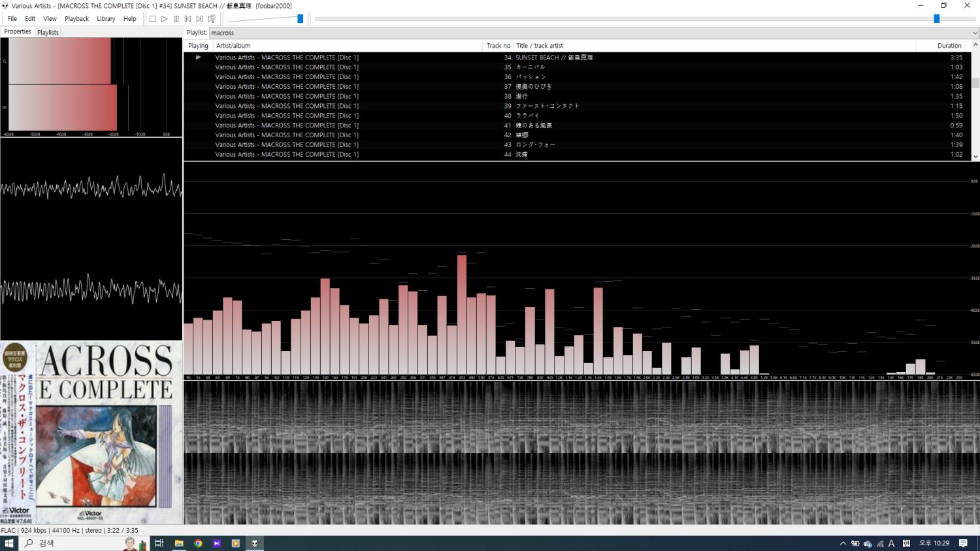Open the Playlist dropdown showing macross

coord(593,33)
